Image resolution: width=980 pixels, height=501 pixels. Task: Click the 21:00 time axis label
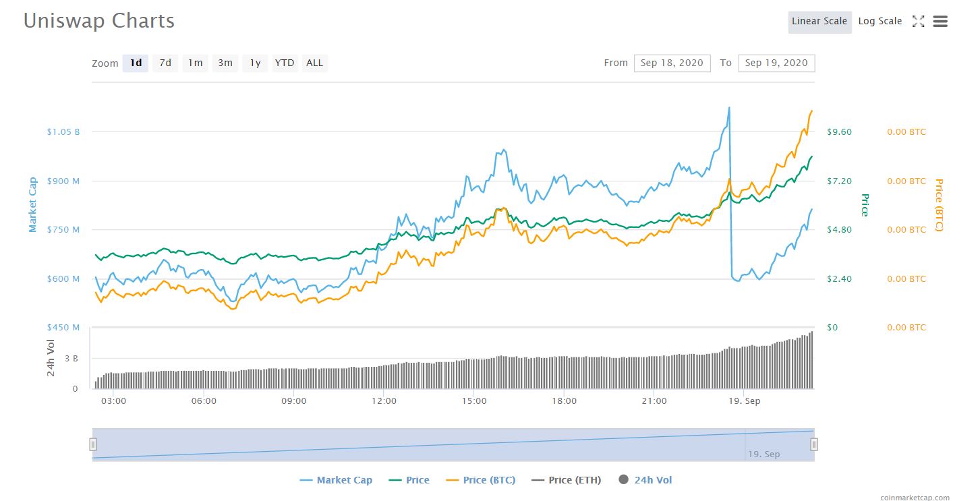654,401
